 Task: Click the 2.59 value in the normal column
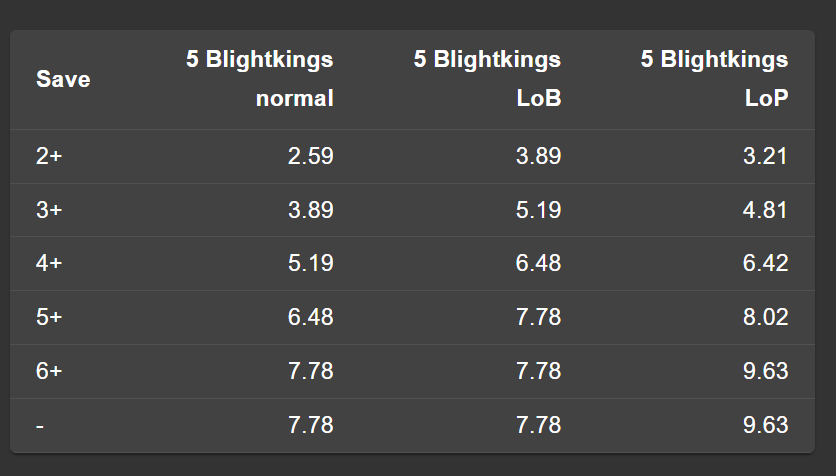pyautogui.click(x=310, y=156)
